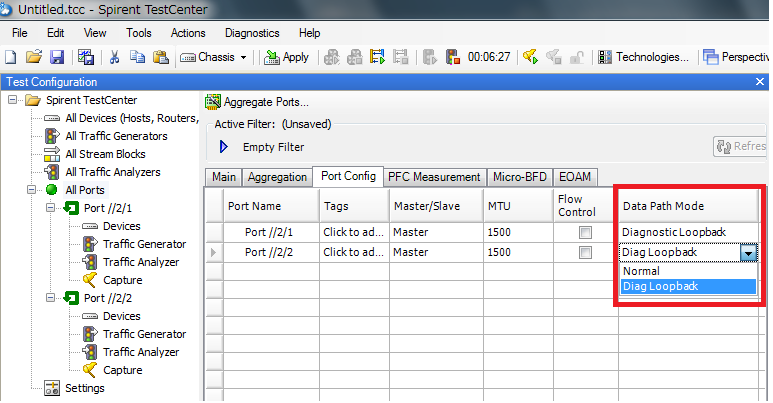Image resolution: width=773 pixels, height=403 pixels.
Task: Select the All Stream Blocks tree icon
Action: coord(52,154)
